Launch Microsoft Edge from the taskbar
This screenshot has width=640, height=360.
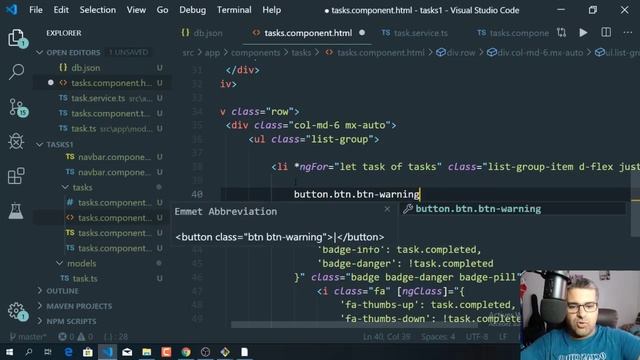[68, 352]
